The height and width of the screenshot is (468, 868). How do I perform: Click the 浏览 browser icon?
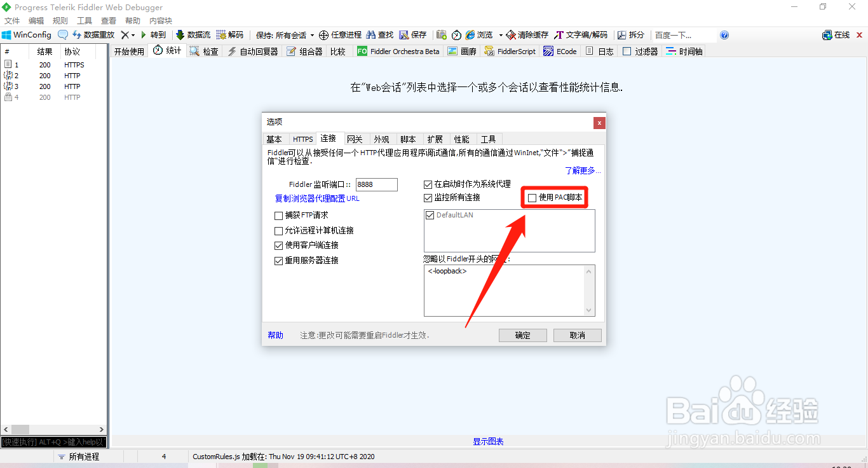click(x=470, y=35)
